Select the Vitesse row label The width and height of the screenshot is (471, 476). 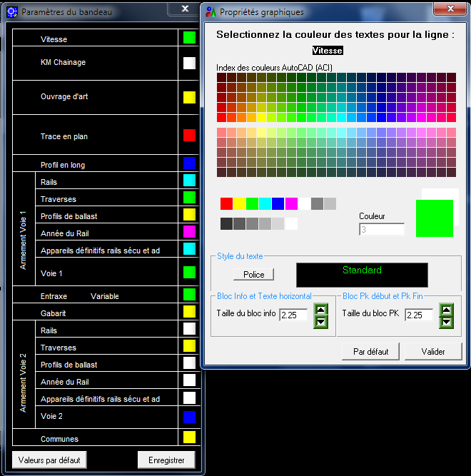(x=54, y=39)
